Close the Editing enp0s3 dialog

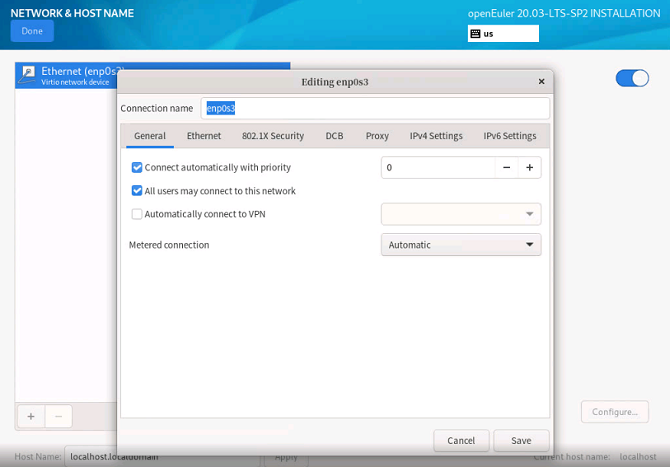point(541,82)
